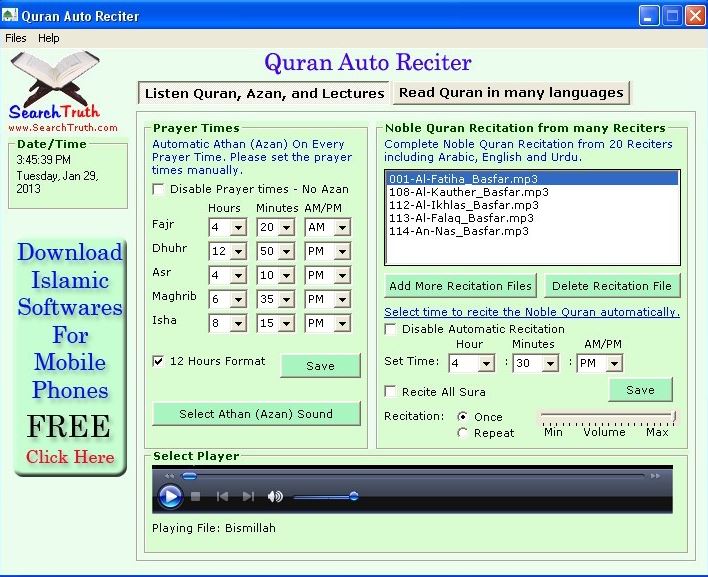Click the fast-forward arrows on seek bar

(x=655, y=476)
